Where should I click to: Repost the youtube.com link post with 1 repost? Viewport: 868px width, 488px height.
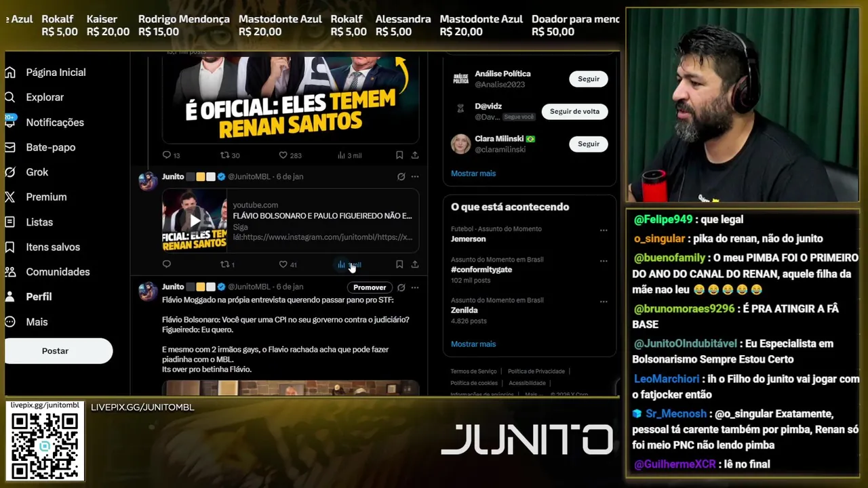(x=225, y=264)
